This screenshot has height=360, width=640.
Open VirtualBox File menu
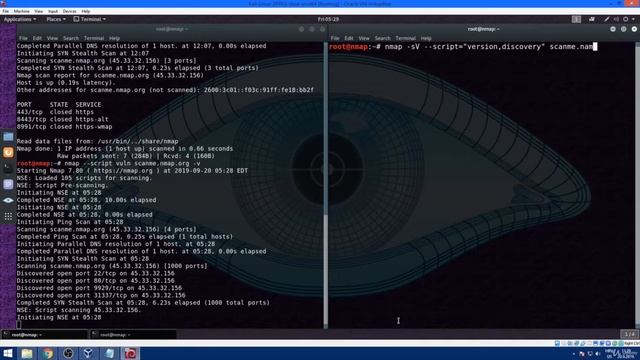[6, 11]
